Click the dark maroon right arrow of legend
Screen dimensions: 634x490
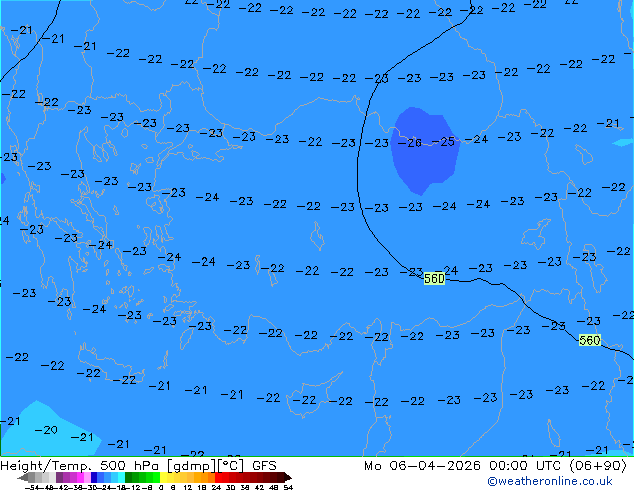click(287, 477)
